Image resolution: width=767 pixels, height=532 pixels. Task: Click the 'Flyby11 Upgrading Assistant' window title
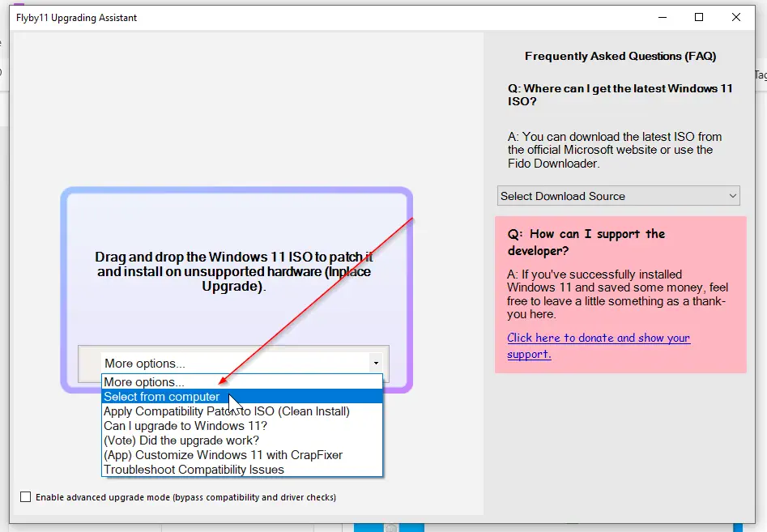pos(76,18)
